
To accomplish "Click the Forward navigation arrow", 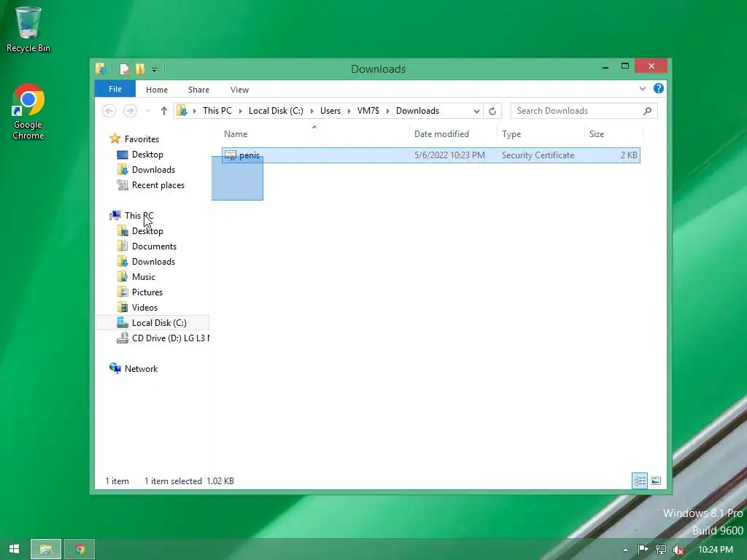I will 130,111.
